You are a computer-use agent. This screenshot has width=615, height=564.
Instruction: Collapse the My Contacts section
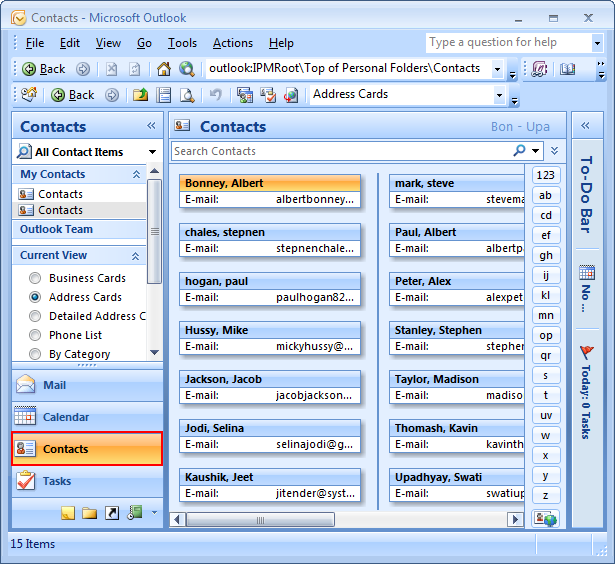click(136, 174)
